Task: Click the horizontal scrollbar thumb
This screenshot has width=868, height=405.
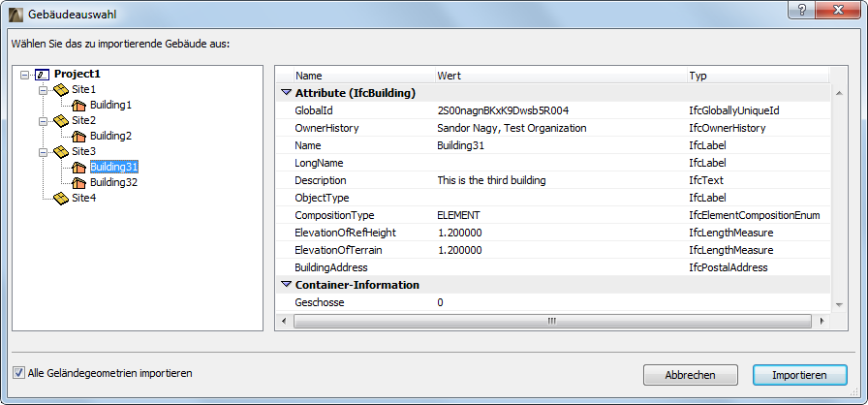Action: [552, 321]
